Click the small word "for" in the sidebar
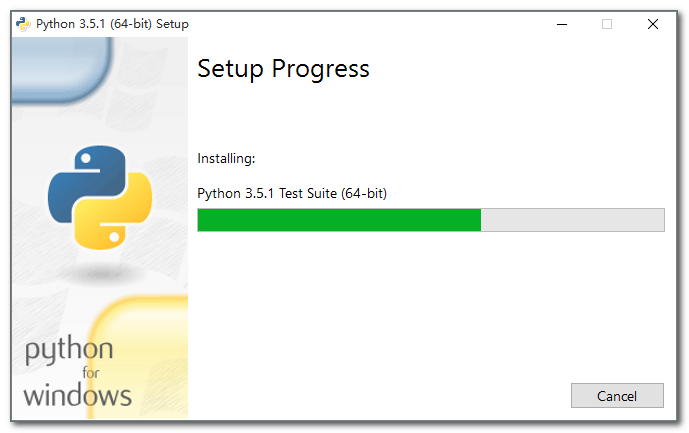The image size is (689, 433). [91, 373]
